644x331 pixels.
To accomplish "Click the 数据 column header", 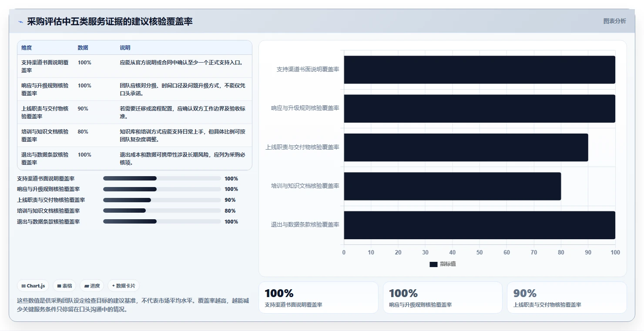I will pyautogui.click(x=83, y=48).
